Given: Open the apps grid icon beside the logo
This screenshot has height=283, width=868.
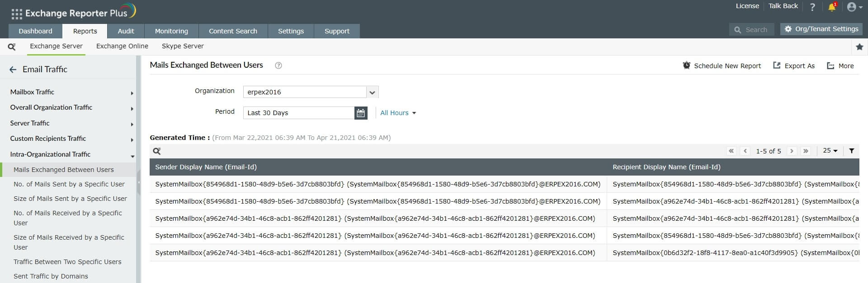Looking at the screenshot, I should point(17,14).
